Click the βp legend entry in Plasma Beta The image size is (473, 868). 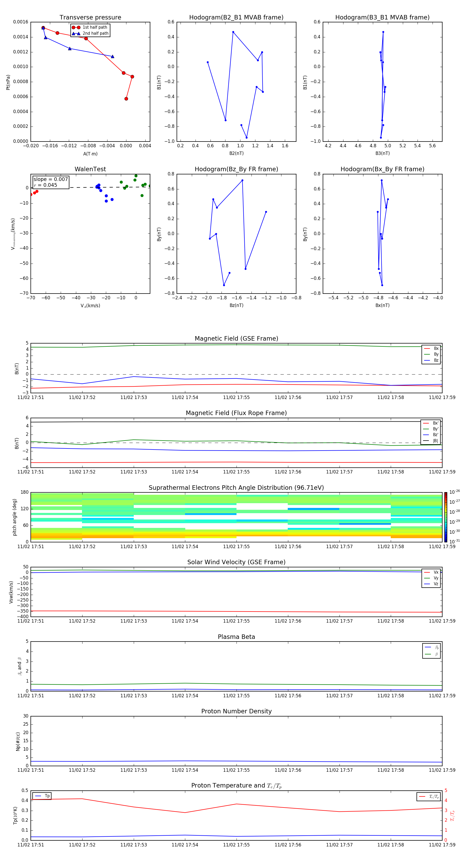click(x=431, y=647)
